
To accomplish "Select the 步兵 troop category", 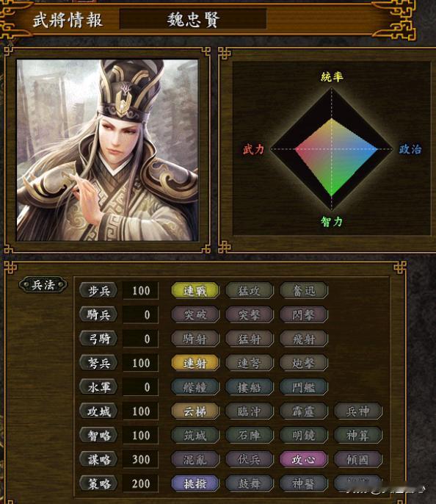I will (98, 291).
